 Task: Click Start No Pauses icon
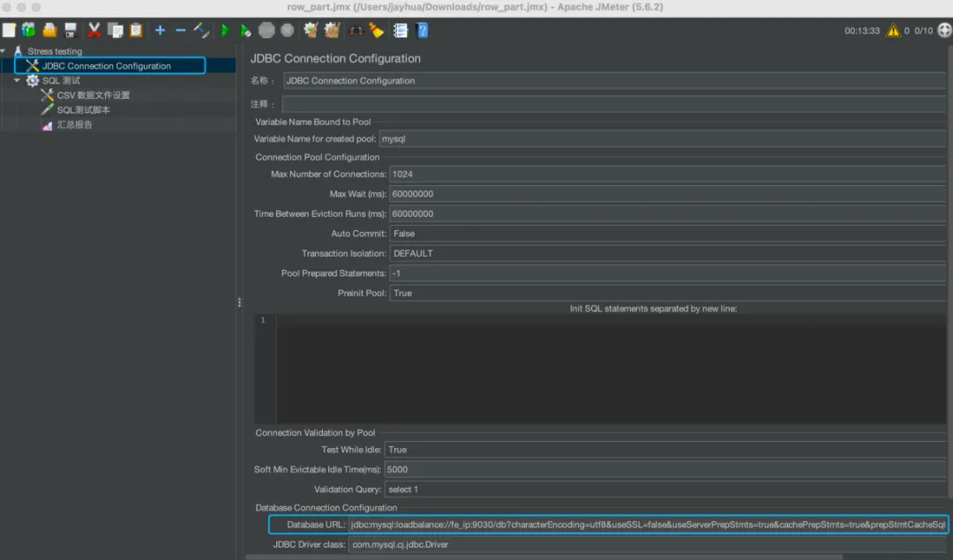coord(245,30)
